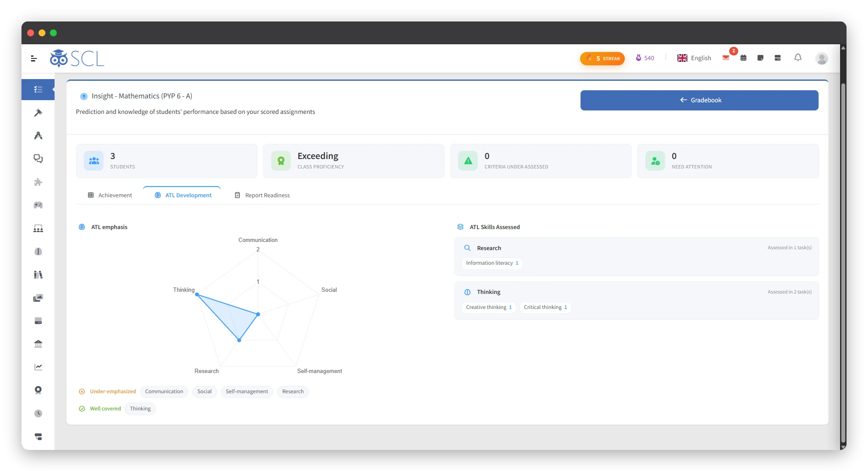868x471 pixels.
Task: Open the gavel sidebar icon
Action: [x=38, y=113]
